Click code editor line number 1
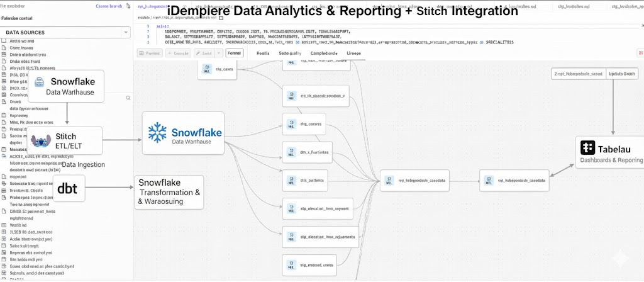Image resolution: width=644 pixels, height=282 pixels. tap(148, 26)
